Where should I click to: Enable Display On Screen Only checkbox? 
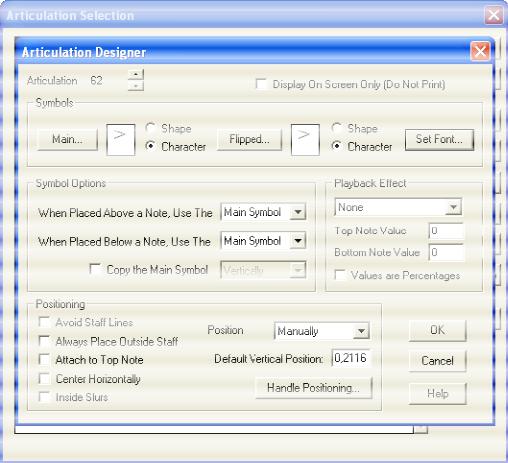261,84
